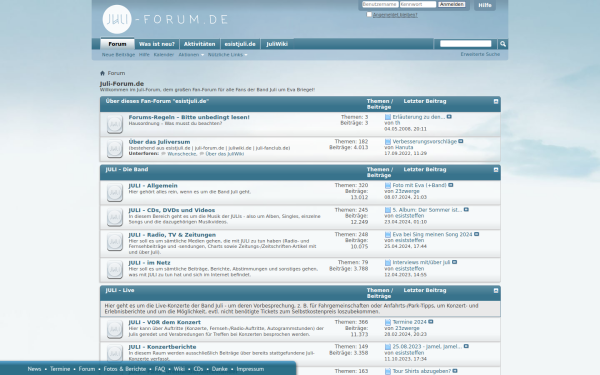Open Forums-Regeln - Bitte unbedingt lesen!
Screen dimensions: 600x375
189,117
